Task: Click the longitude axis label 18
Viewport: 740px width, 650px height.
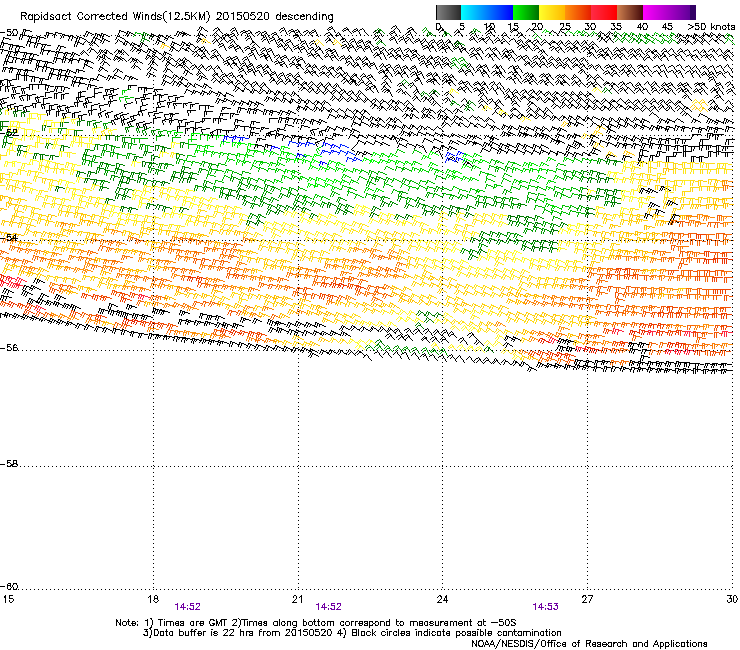Action: [x=153, y=599]
